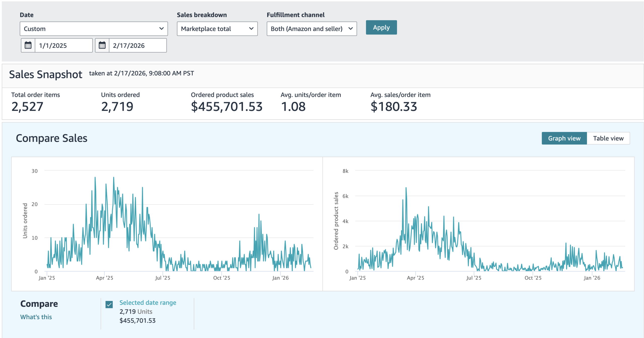Click the start date 1/1/2025 field
This screenshot has width=644, height=338.
click(63, 46)
